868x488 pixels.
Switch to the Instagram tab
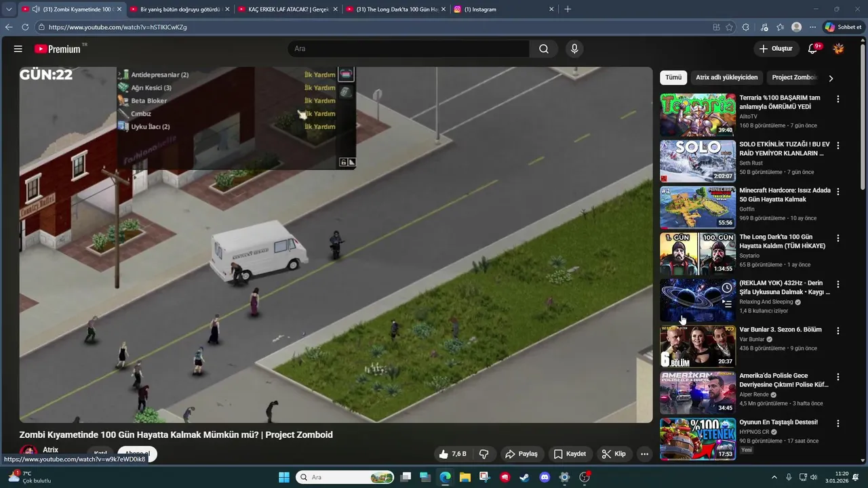[x=503, y=9]
